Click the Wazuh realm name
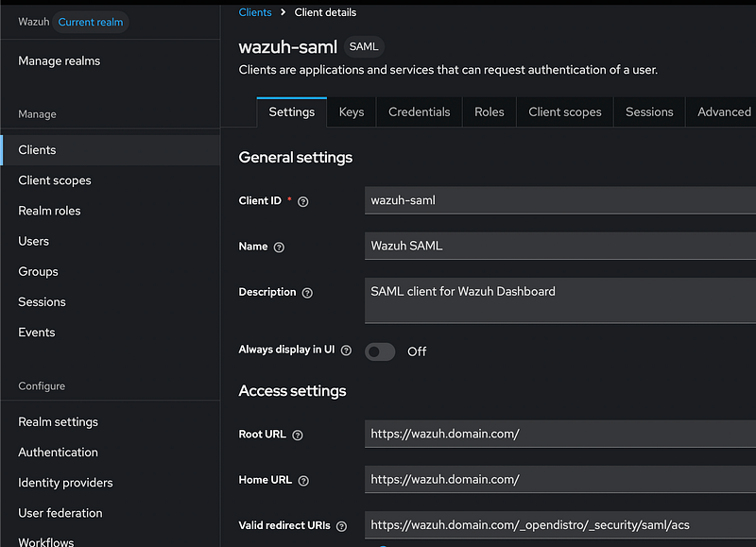Image resolution: width=756 pixels, height=547 pixels. pos(34,22)
